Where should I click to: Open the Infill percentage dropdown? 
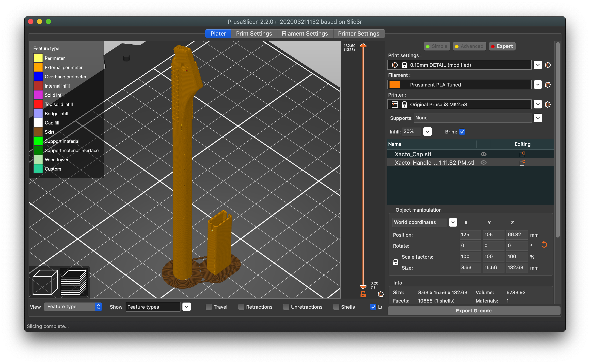click(x=427, y=132)
